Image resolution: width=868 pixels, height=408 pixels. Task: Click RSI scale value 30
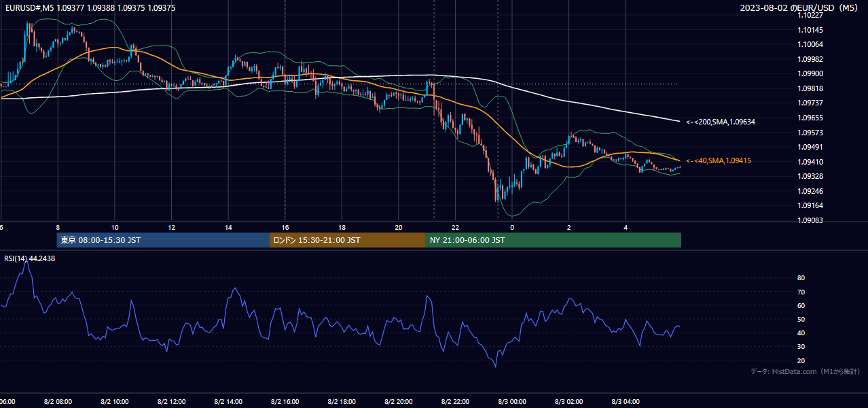click(801, 347)
